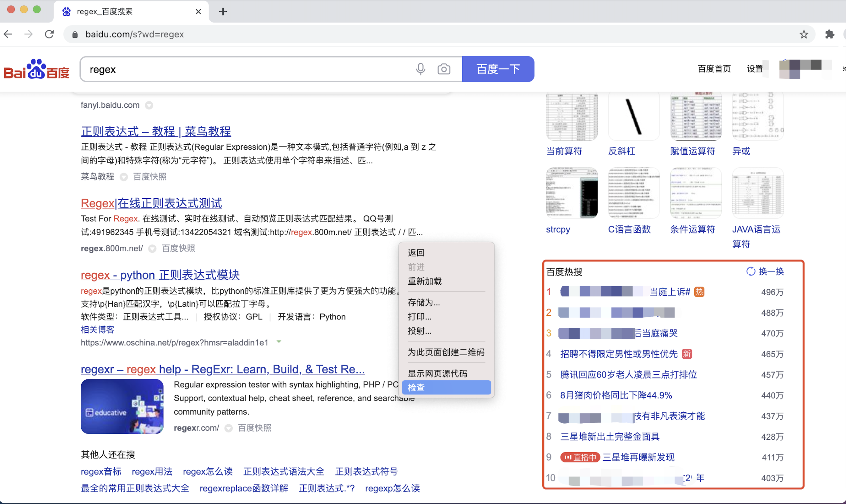Click the browser forward arrow
The image size is (846, 504).
(x=29, y=34)
